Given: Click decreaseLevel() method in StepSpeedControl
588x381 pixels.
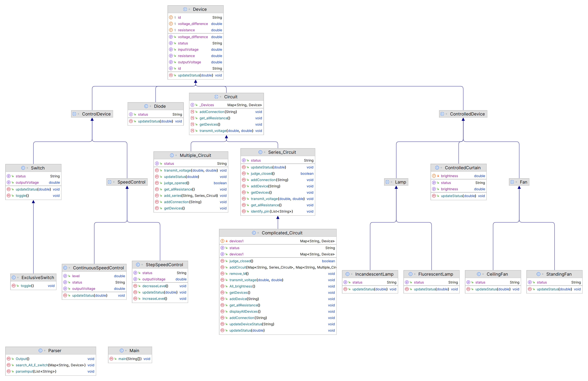Looking at the screenshot, I should [155, 286].
